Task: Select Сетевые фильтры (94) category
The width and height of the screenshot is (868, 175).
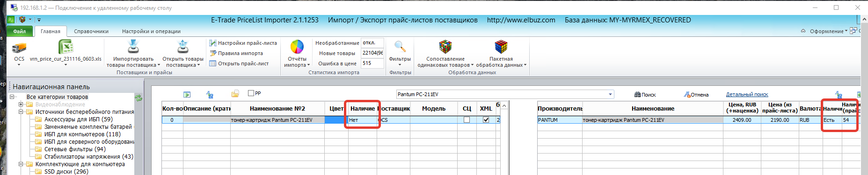Action: click(75, 149)
